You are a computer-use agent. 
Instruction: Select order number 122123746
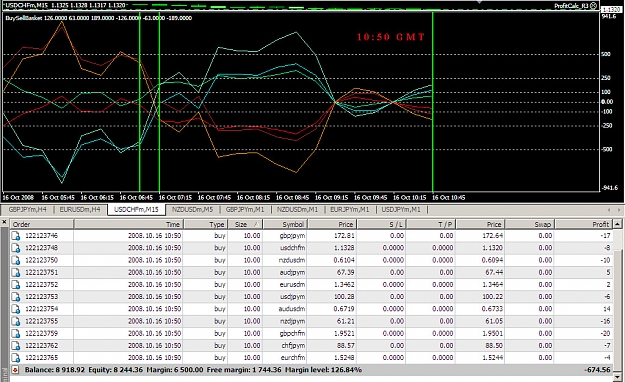point(41,236)
